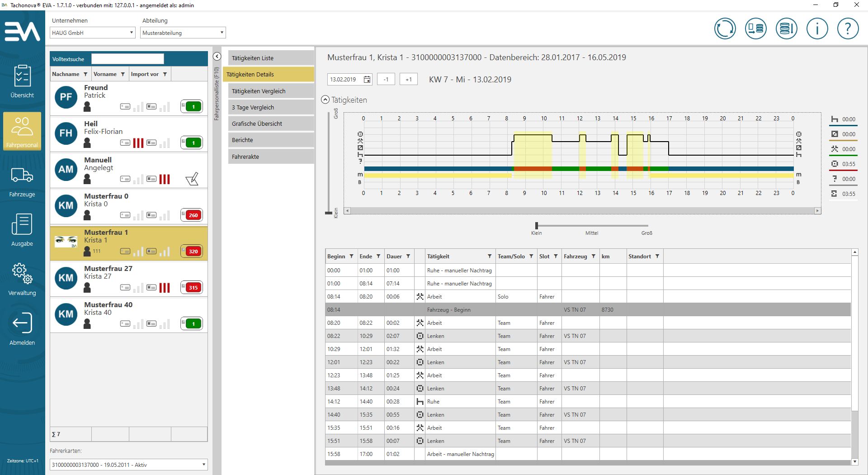
Task: Click the -1 previous day button
Action: (386, 80)
